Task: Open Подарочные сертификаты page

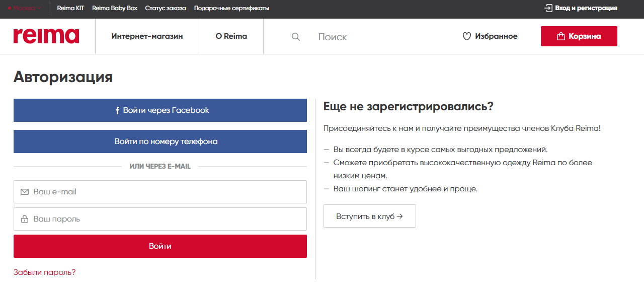Action: pos(231,8)
